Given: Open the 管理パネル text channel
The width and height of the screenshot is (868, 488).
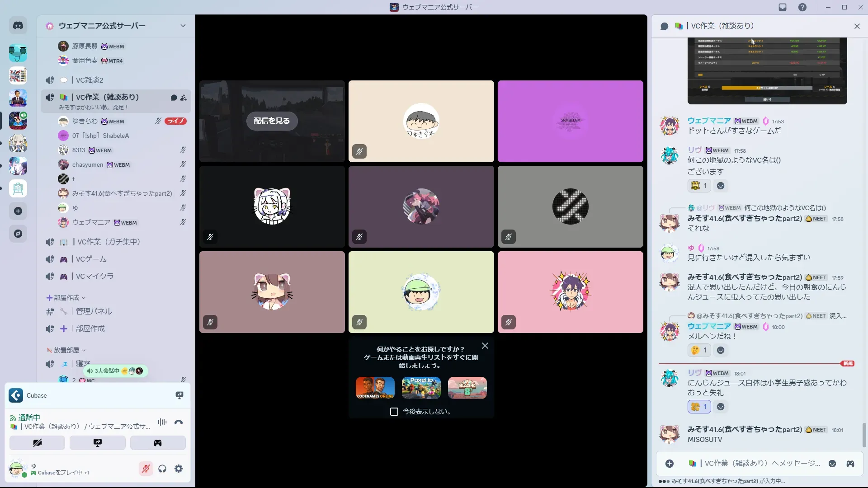Looking at the screenshot, I should point(94,311).
